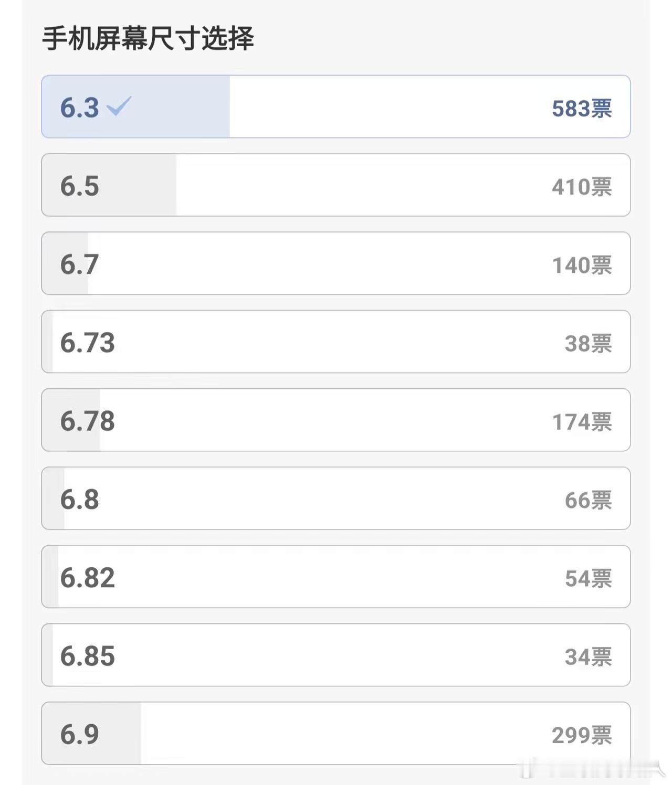Click the 38票 vote count

[x=587, y=344]
